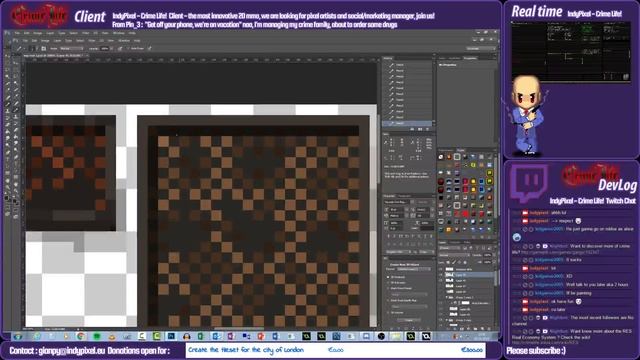Open the layer Opacity dropdown

coord(494,255)
